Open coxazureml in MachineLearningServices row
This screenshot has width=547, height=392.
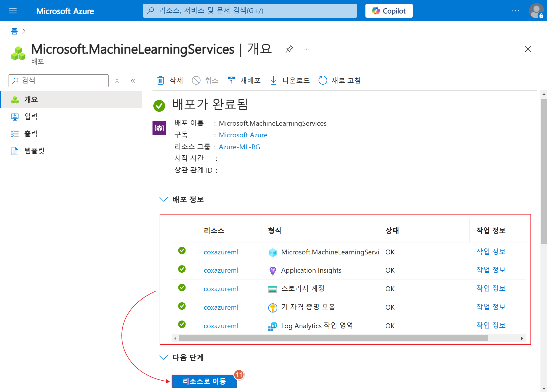(221, 252)
